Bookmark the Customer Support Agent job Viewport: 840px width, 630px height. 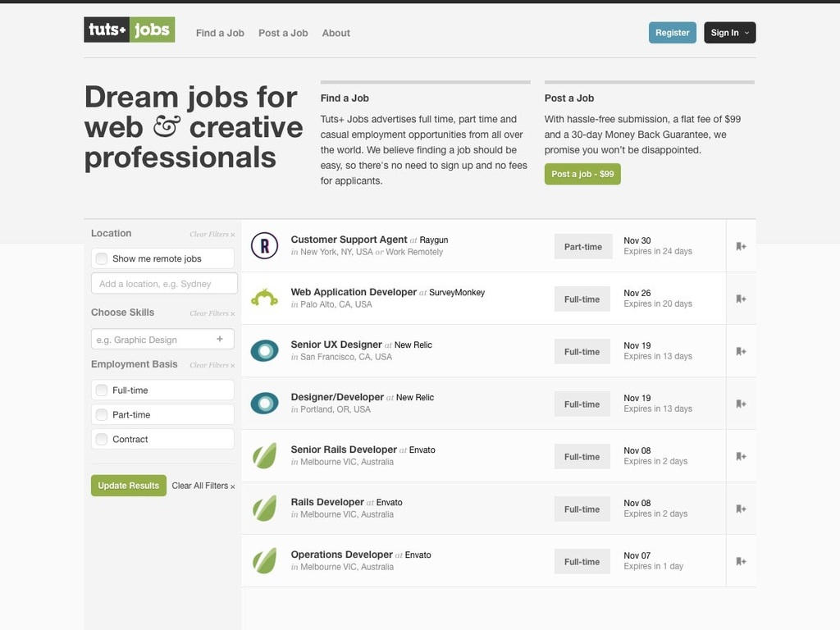tap(741, 246)
